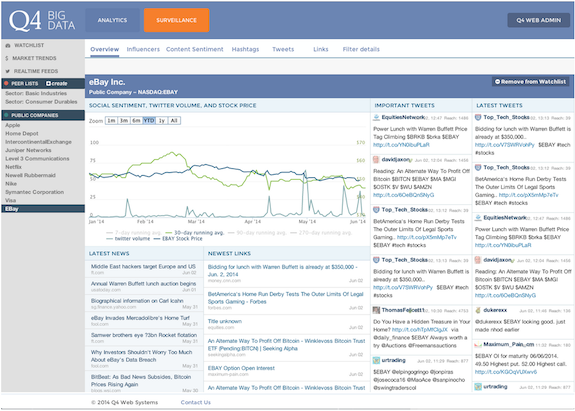Select Juniper Networks company
Screen dimensions: 575x411
(28, 150)
